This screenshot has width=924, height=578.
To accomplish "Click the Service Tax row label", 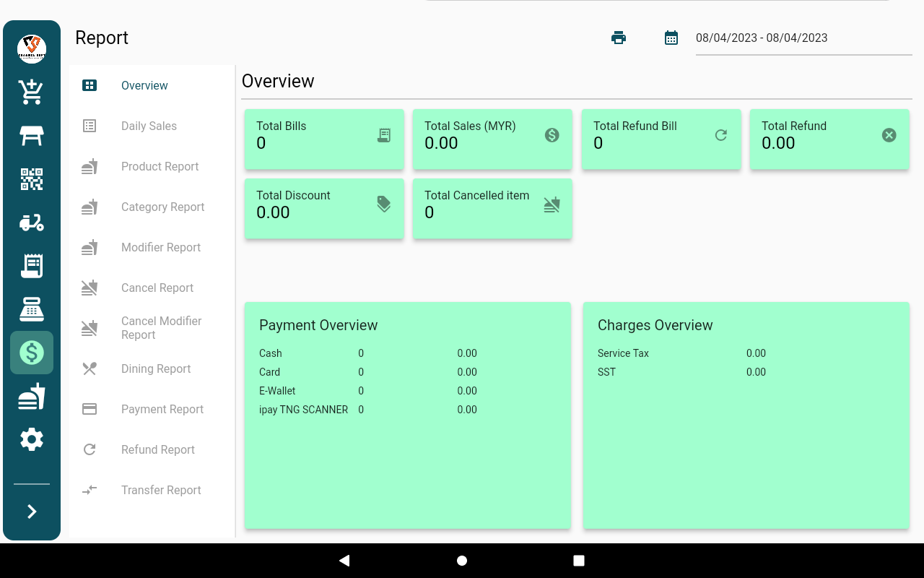I will coord(624,353).
